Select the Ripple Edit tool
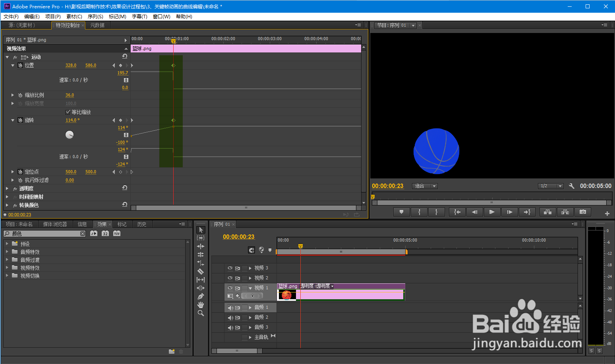The width and height of the screenshot is (615, 364). click(x=201, y=246)
